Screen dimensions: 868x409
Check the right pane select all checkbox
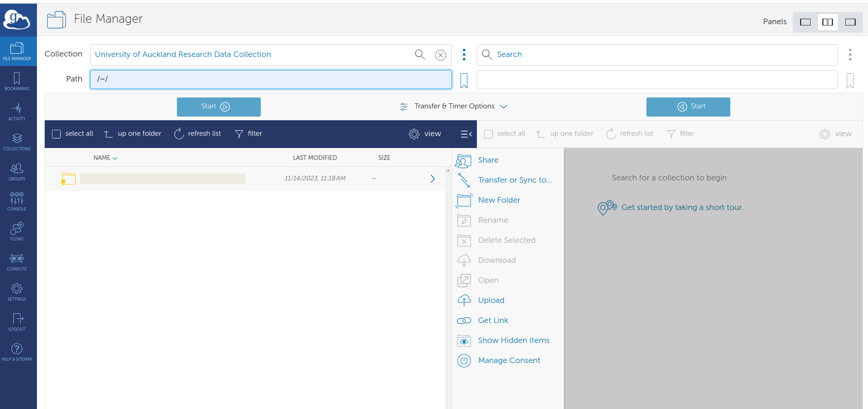tap(489, 134)
